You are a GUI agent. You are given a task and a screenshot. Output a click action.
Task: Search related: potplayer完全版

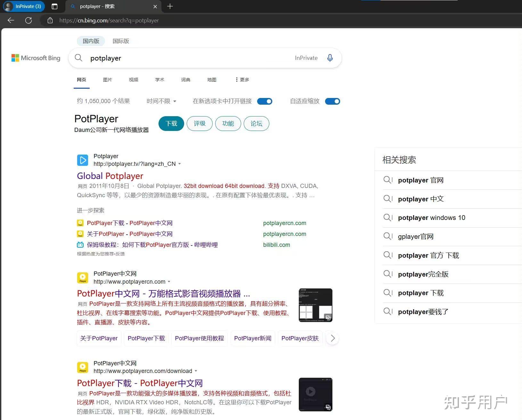pyautogui.click(x=423, y=274)
